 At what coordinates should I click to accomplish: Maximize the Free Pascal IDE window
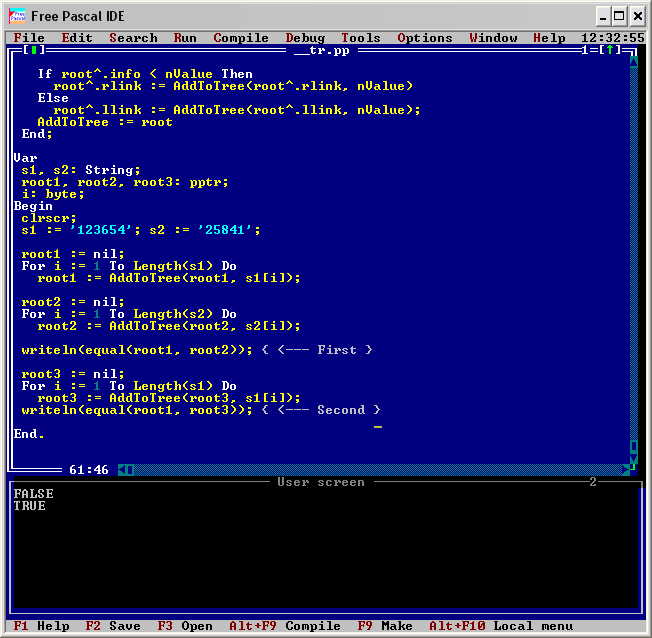coord(618,15)
